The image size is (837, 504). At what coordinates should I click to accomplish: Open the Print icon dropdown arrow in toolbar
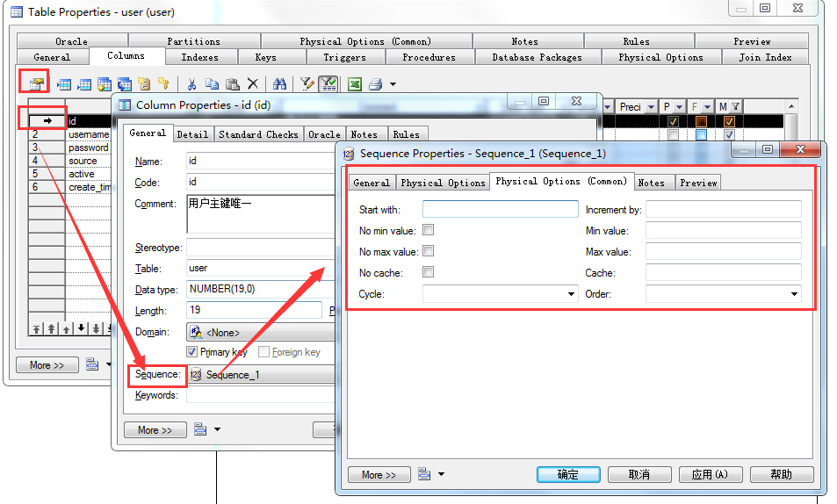pos(393,83)
